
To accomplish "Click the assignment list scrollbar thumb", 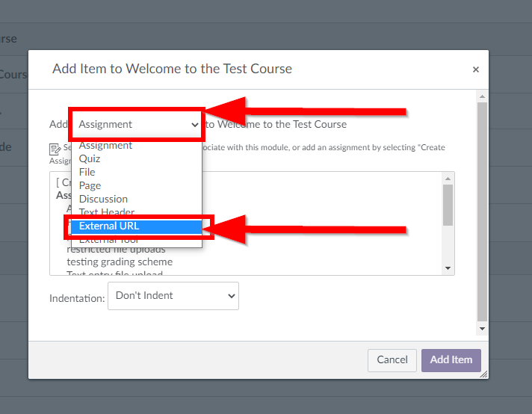I will 448,204.
